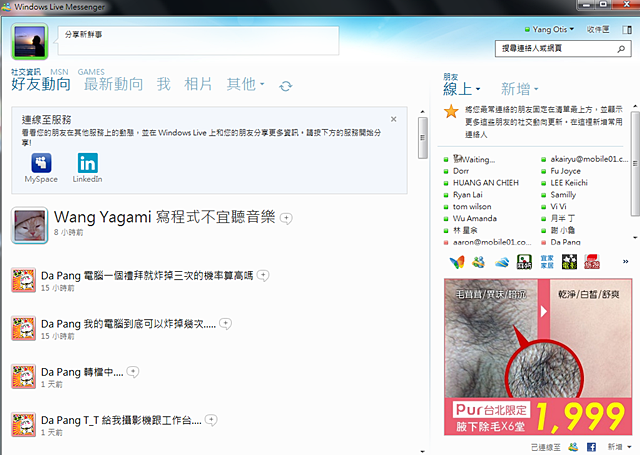Viewport: 640px width, 455px height.
Task: Close the 連線至服務 panel
Action: tap(393, 119)
